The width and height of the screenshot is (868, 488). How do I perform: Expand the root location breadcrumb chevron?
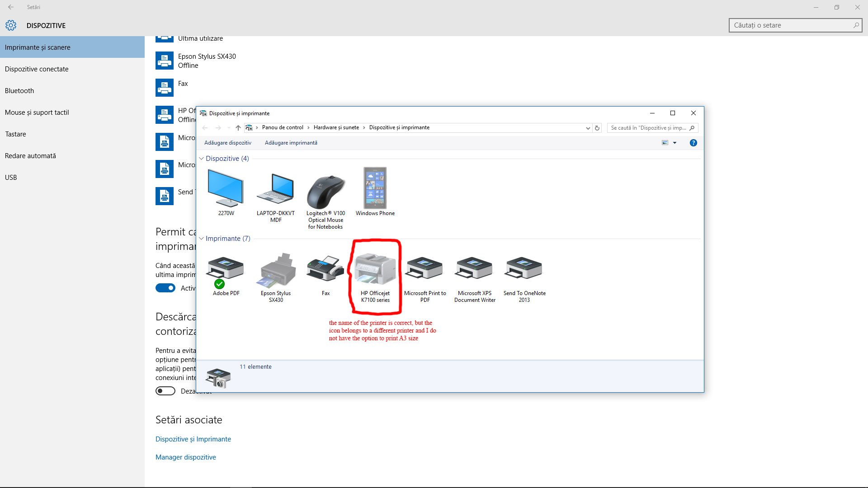coord(257,128)
